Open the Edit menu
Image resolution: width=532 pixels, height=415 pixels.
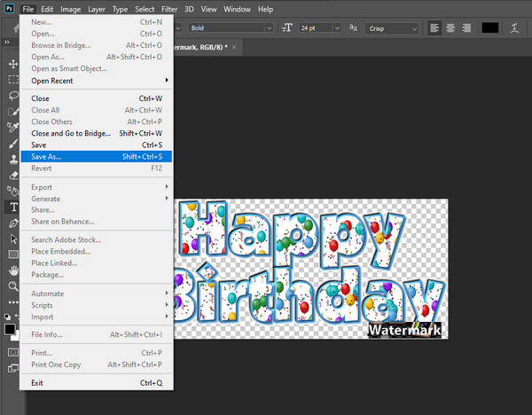pos(47,9)
